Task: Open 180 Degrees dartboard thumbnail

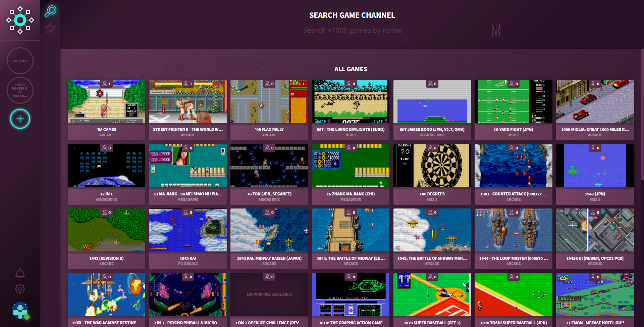Action: pyautogui.click(x=432, y=166)
